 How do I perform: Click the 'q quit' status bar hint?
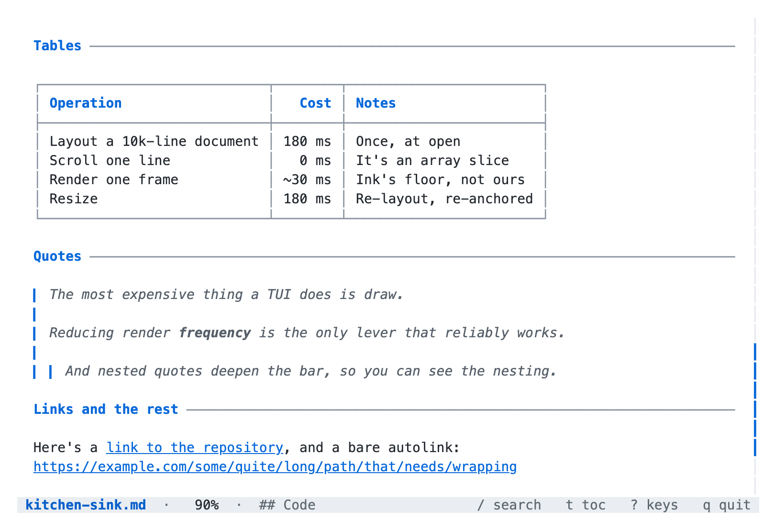click(727, 505)
